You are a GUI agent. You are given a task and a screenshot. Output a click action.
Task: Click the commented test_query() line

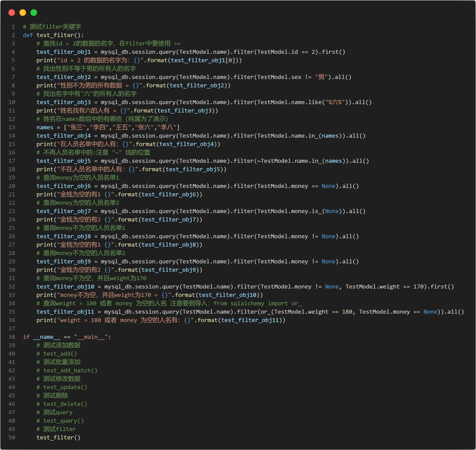(60, 421)
